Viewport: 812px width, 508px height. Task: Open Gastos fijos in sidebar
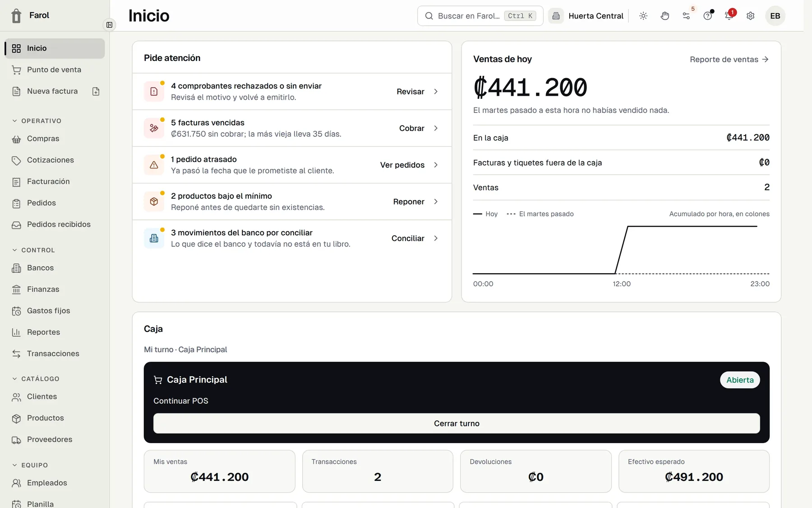(55, 311)
